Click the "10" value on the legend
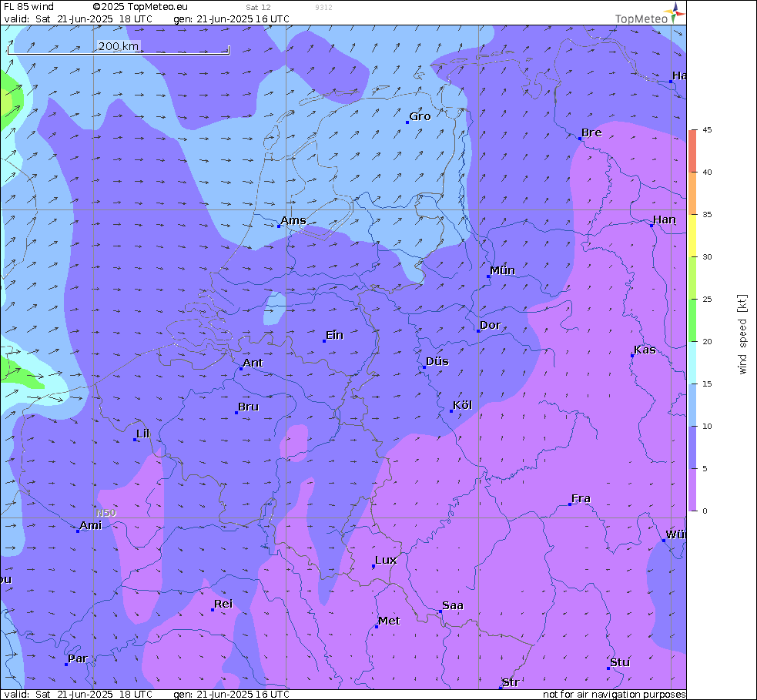Viewport: 757px width, 700px height. click(707, 427)
